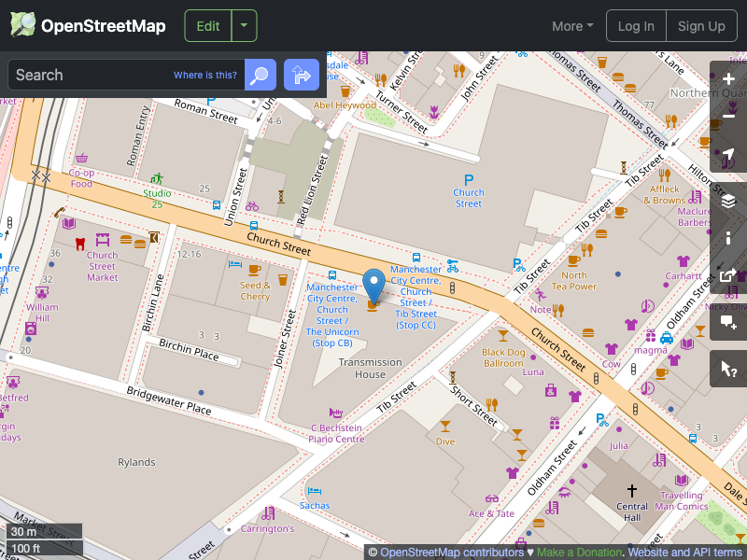Open the Log In button
The height and width of the screenshot is (560, 747).
[x=636, y=25]
